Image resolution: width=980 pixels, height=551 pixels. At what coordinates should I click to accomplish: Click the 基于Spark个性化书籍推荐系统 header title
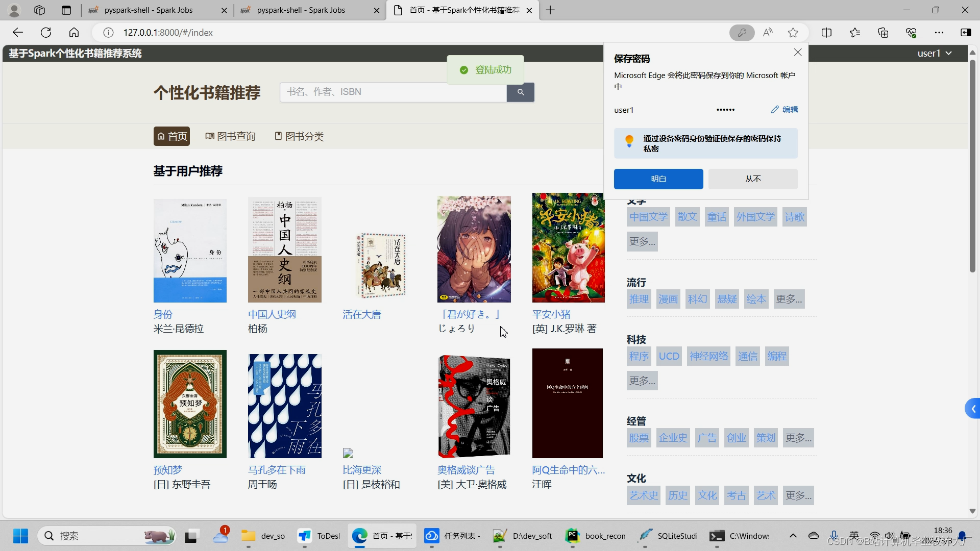coord(75,53)
